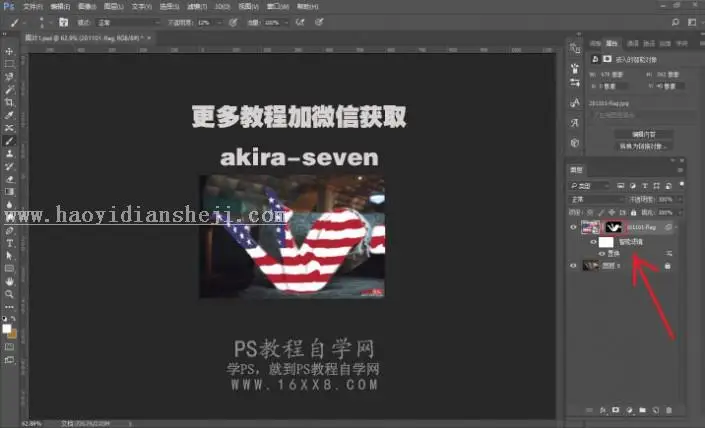The width and height of the screenshot is (705, 428).
Task: Open the brush opacity slider arrow
Action: pos(219,22)
